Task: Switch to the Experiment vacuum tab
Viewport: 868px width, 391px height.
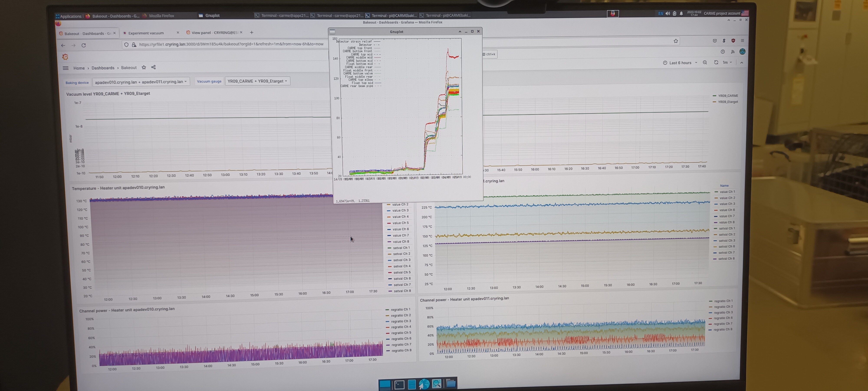Action: (x=146, y=33)
